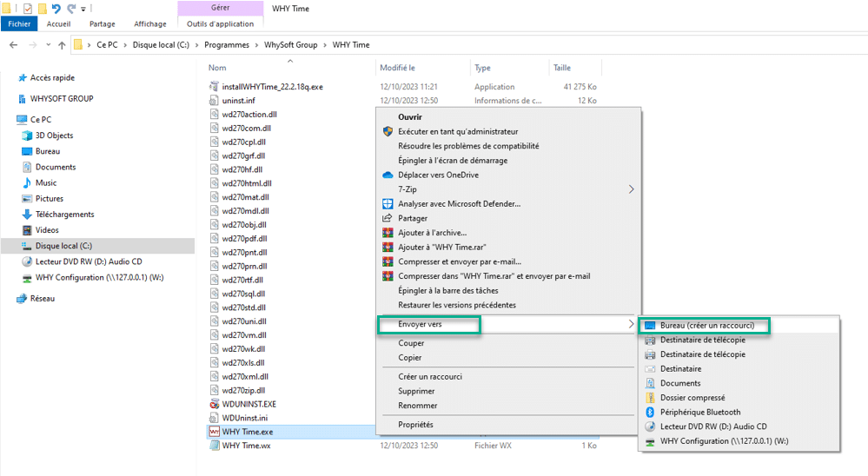
Task: Select Ce PC in the navigation pane
Action: [41, 120]
